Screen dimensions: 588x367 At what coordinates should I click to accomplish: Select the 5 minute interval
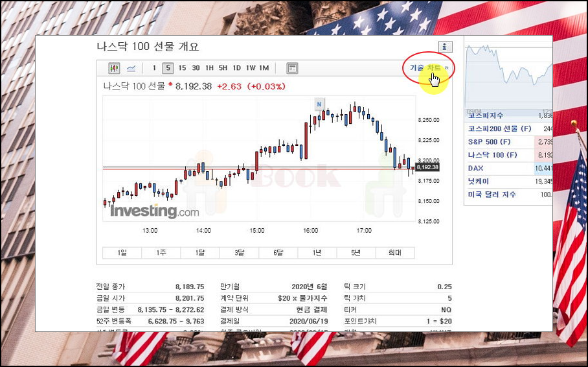coord(168,68)
